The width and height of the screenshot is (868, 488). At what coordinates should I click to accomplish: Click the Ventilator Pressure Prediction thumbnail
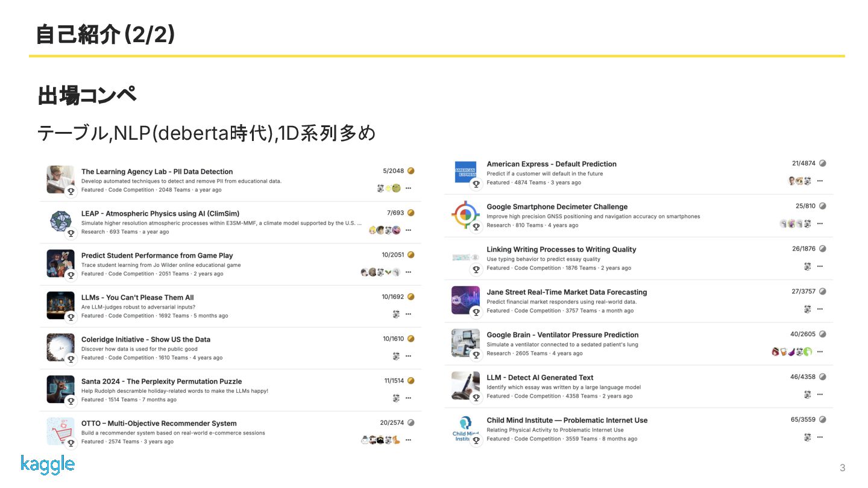click(465, 343)
